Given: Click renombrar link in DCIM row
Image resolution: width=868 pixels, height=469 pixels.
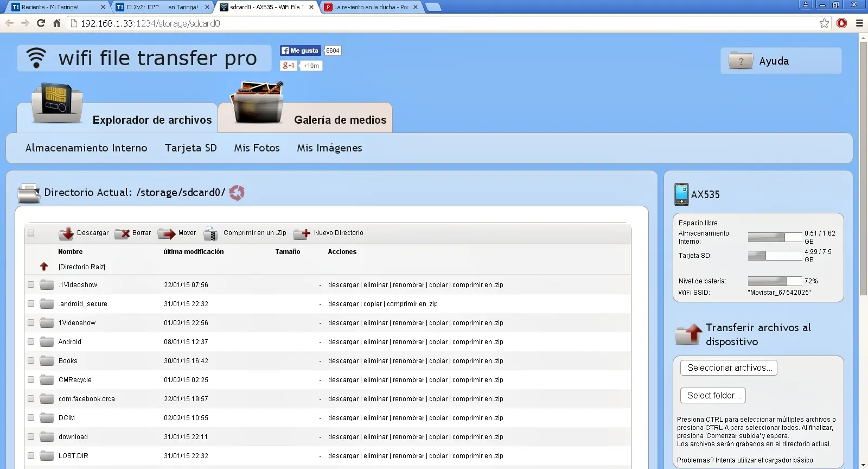Looking at the screenshot, I should 409,418.
